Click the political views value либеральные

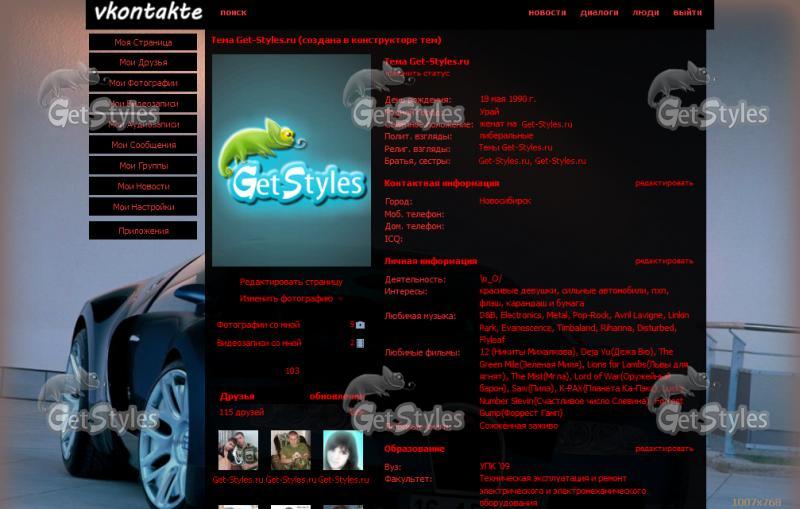(x=506, y=136)
